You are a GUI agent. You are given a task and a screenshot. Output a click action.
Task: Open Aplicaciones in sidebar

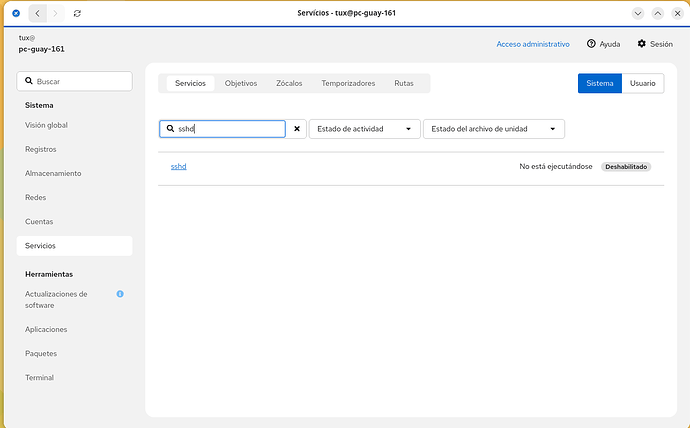(74, 329)
